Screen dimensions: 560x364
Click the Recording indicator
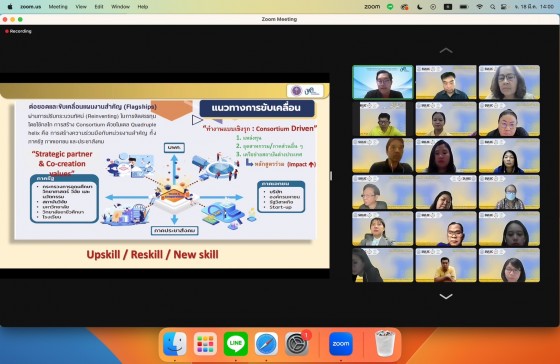point(18,31)
